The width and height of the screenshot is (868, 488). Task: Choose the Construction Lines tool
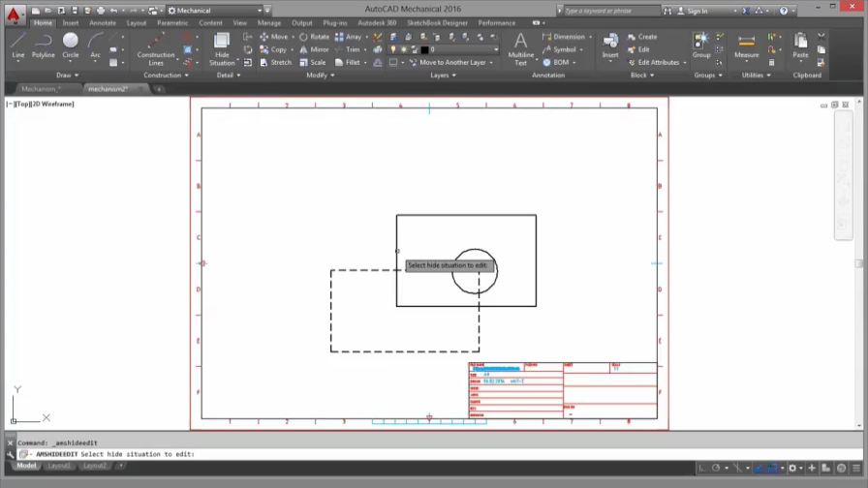tap(156, 48)
